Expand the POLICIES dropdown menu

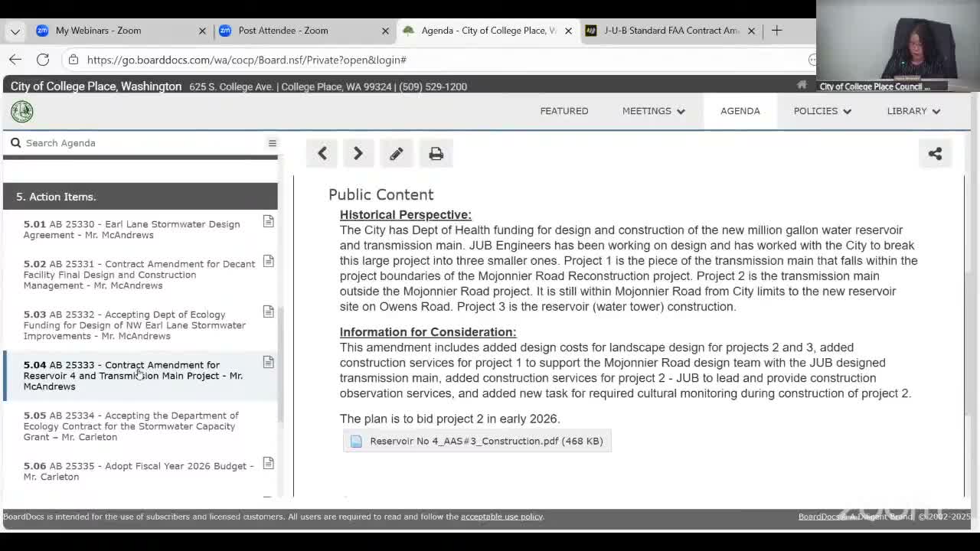822,111
